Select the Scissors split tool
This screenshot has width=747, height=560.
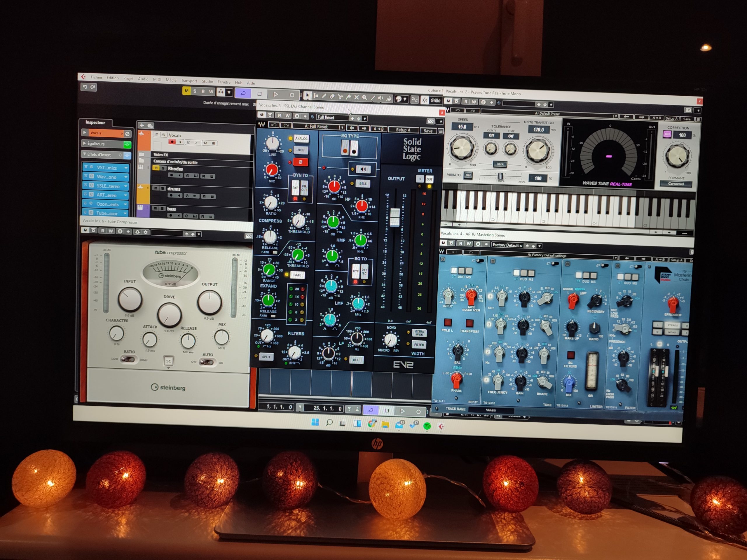click(x=340, y=97)
